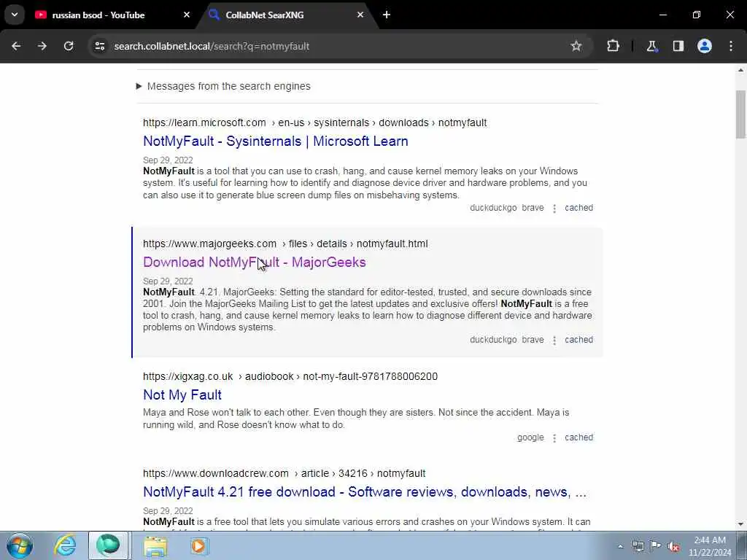Open Chrome three-dot menu

731,46
